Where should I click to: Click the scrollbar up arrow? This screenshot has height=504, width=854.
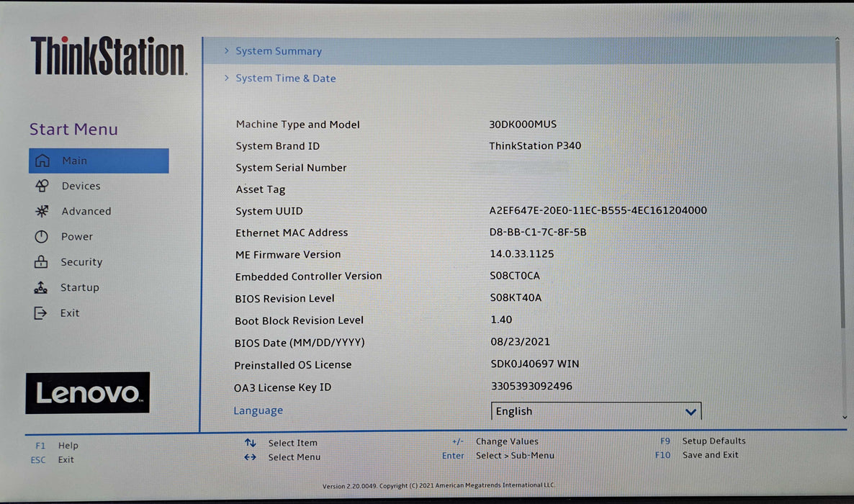pyautogui.click(x=837, y=39)
